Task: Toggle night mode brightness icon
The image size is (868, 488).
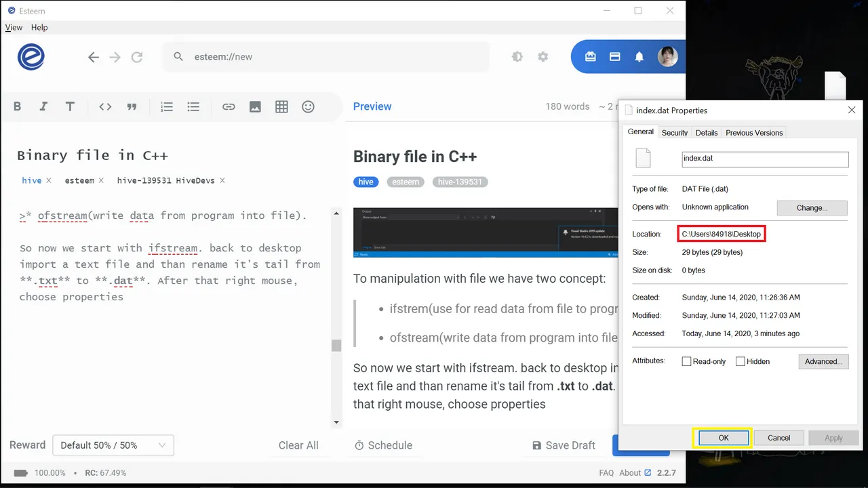Action: (x=517, y=57)
